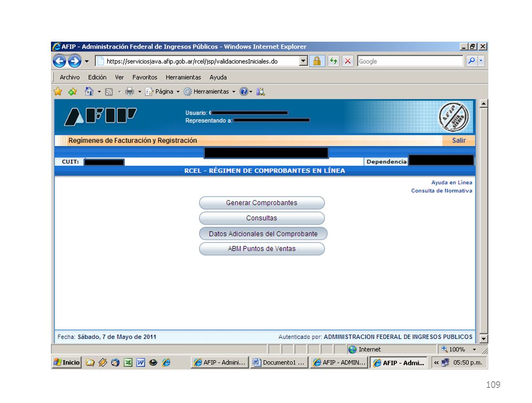Click the Home page icon

tap(89, 92)
